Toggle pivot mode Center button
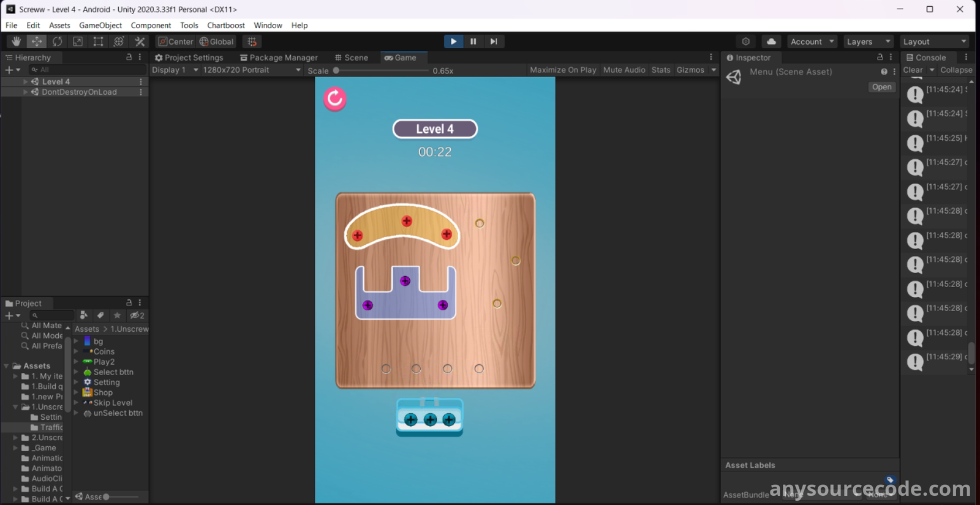Viewport: 980px width, 505px height. coord(175,42)
